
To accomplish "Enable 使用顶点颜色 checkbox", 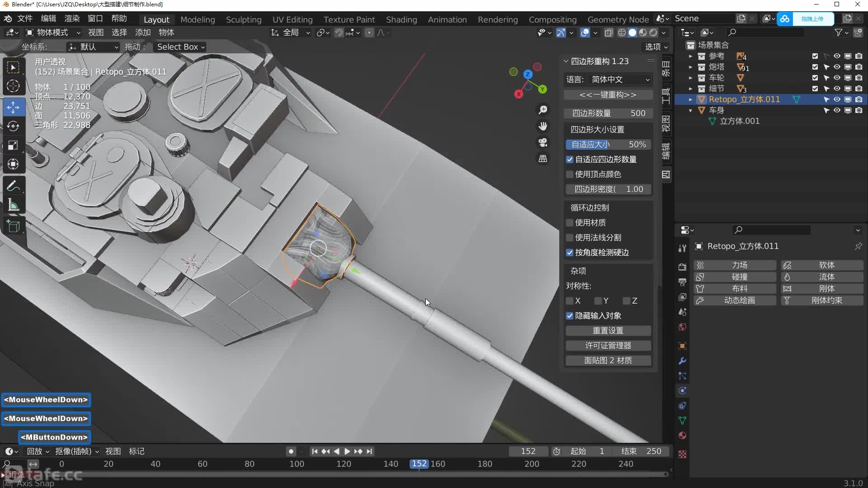I will pyautogui.click(x=570, y=174).
